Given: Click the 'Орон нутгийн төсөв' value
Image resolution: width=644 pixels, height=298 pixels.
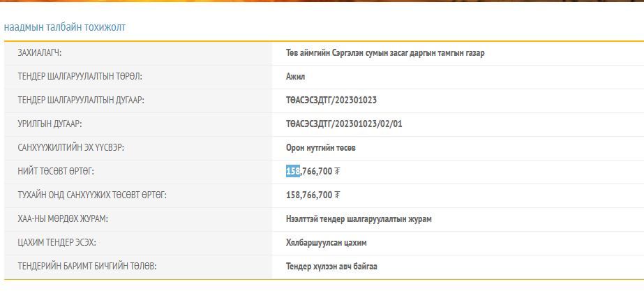Looking at the screenshot, I should point(321,148).
